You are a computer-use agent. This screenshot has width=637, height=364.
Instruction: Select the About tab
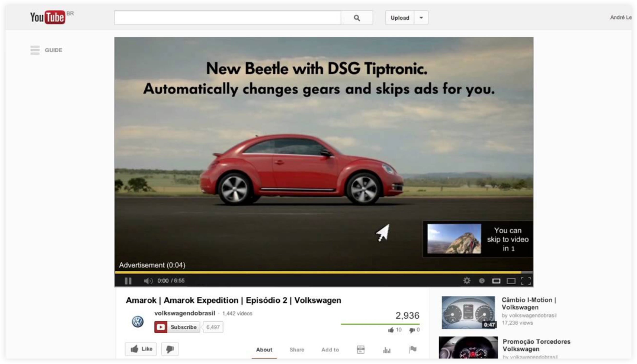(264, 350)
